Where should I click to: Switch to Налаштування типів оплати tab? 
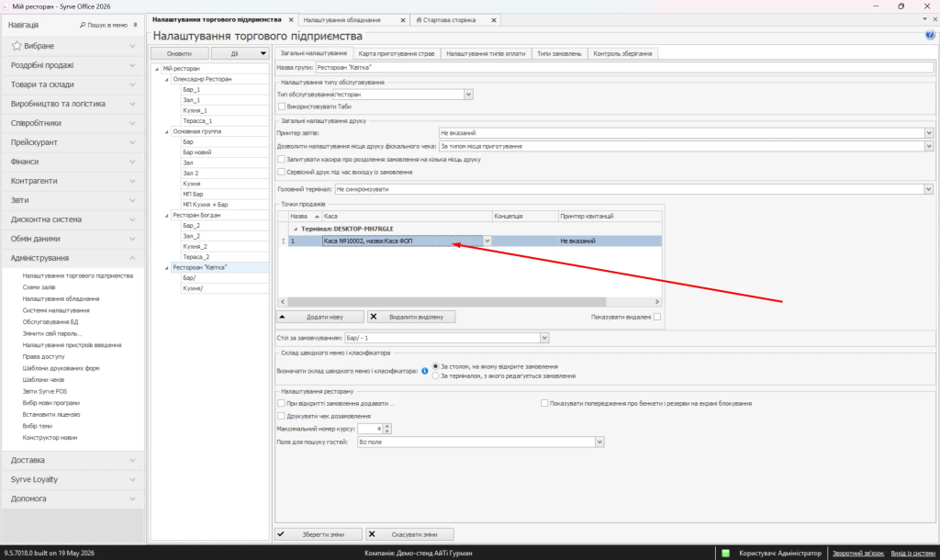[x=486, y=54]
